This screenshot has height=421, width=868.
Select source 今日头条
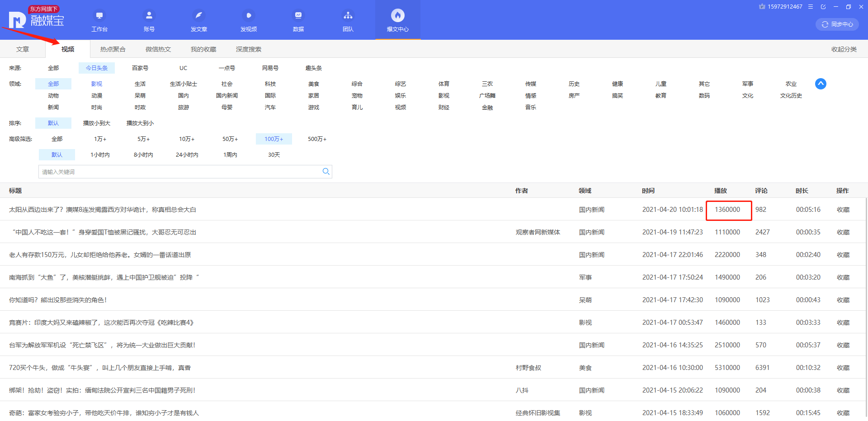coord(97,68)
